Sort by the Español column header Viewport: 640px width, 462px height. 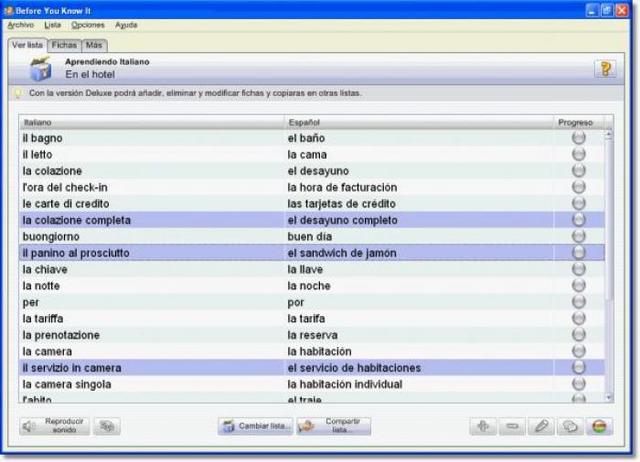coord(419,122)
